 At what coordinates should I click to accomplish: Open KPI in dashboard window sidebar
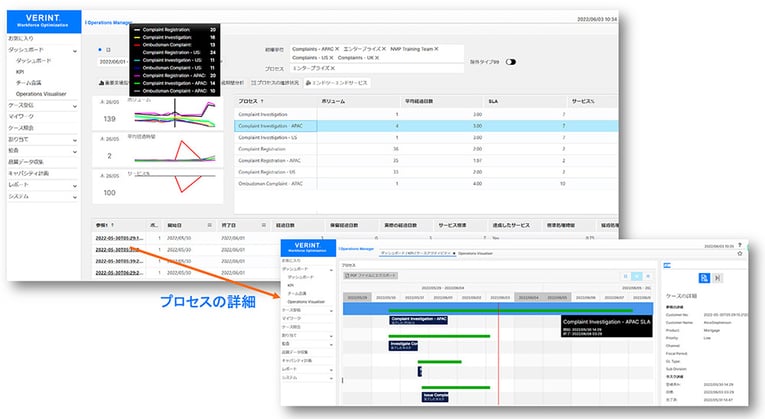click(20, 72)
